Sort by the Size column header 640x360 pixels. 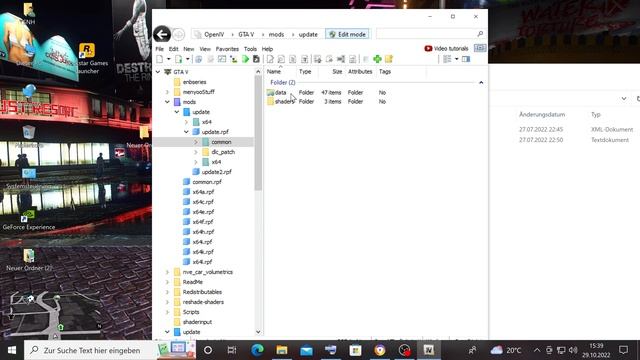pos(337,71)
